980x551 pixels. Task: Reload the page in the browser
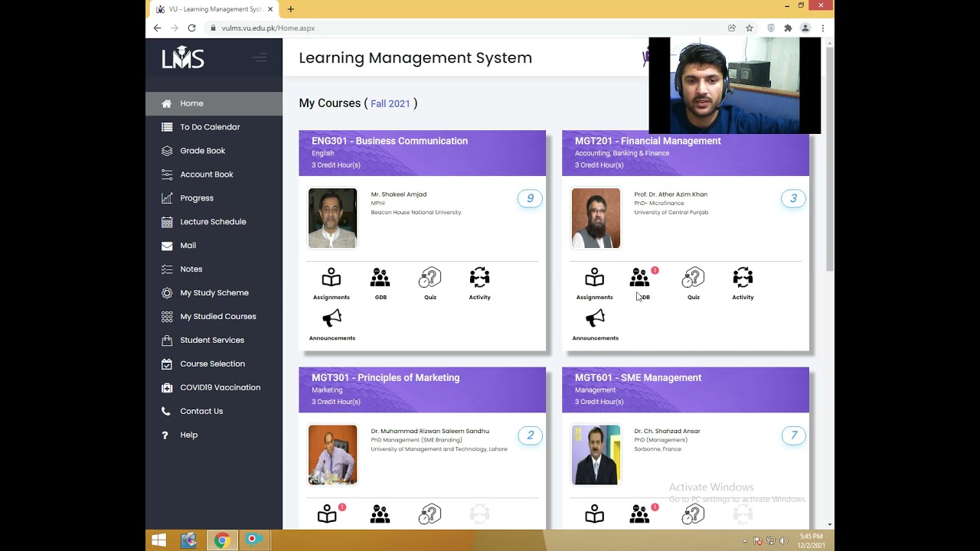[191, 28]
